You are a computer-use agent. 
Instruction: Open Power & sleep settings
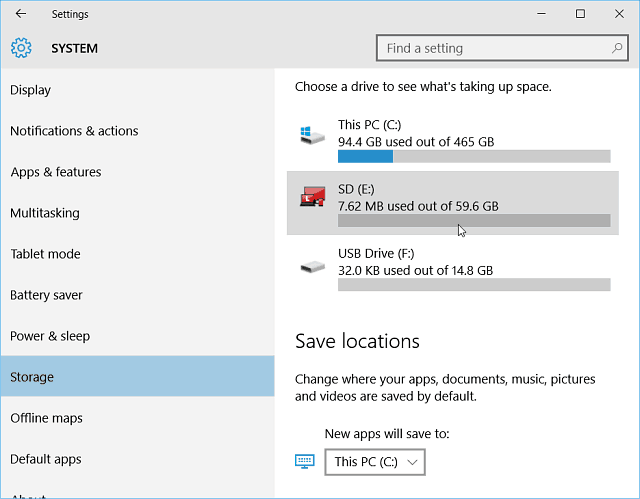[138, 336]
